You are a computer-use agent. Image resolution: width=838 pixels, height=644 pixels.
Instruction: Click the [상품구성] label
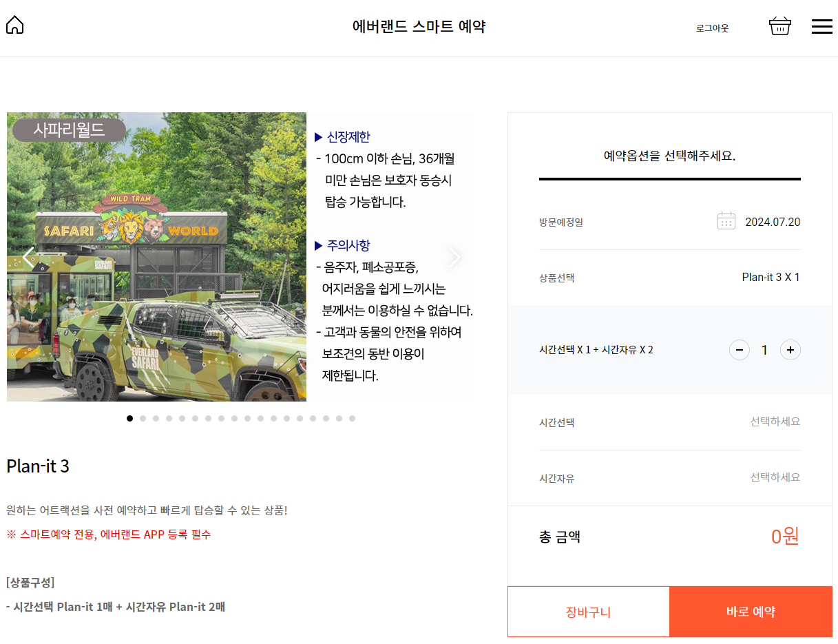(x=30, y=582)
